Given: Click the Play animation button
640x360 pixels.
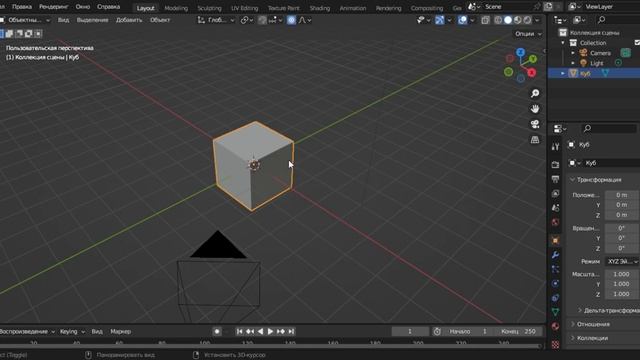Looking at the screenshot, I should [270, 331].
